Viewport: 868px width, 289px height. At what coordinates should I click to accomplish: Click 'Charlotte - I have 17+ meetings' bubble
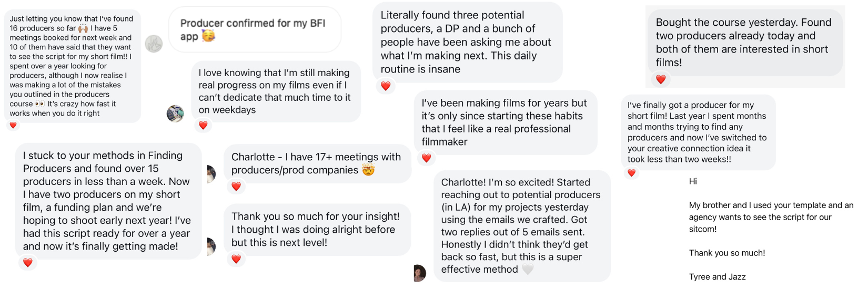point(317,163)
